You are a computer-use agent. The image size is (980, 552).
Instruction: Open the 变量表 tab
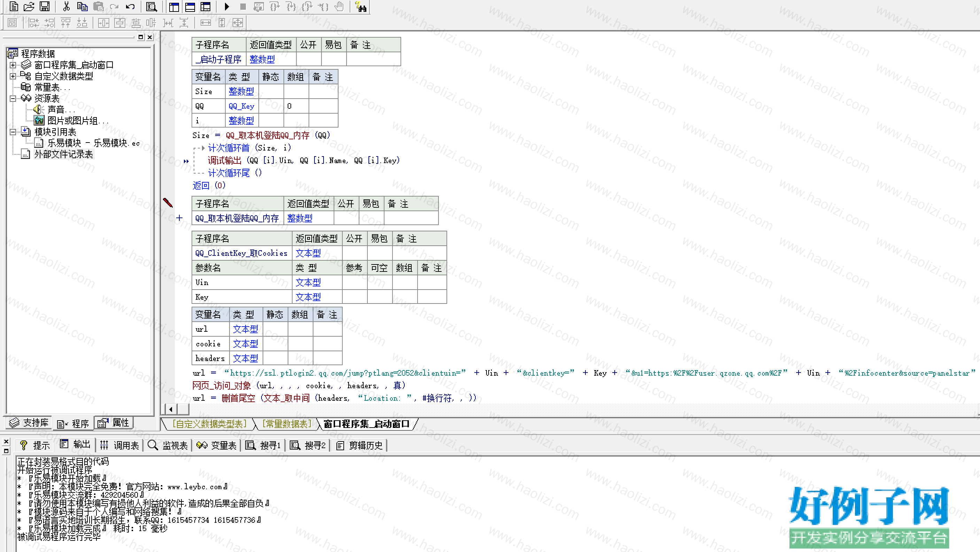[217, 445]
